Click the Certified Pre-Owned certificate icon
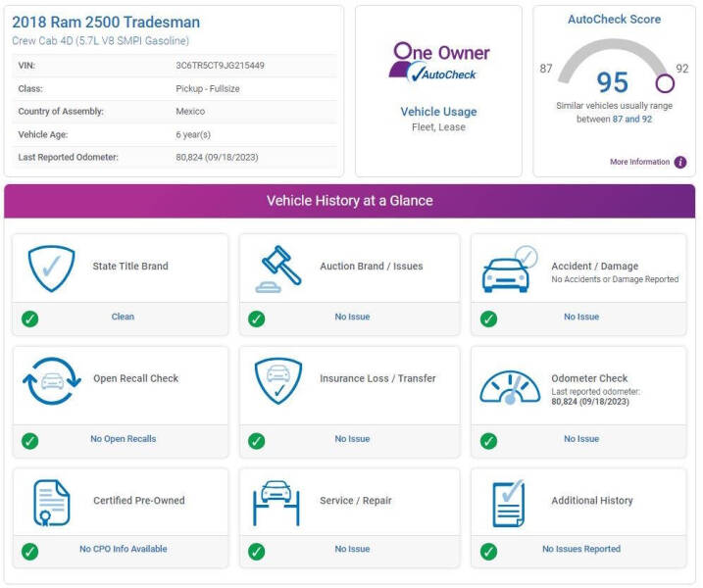This screenshot has height=588, width=703. click(51, 503)
